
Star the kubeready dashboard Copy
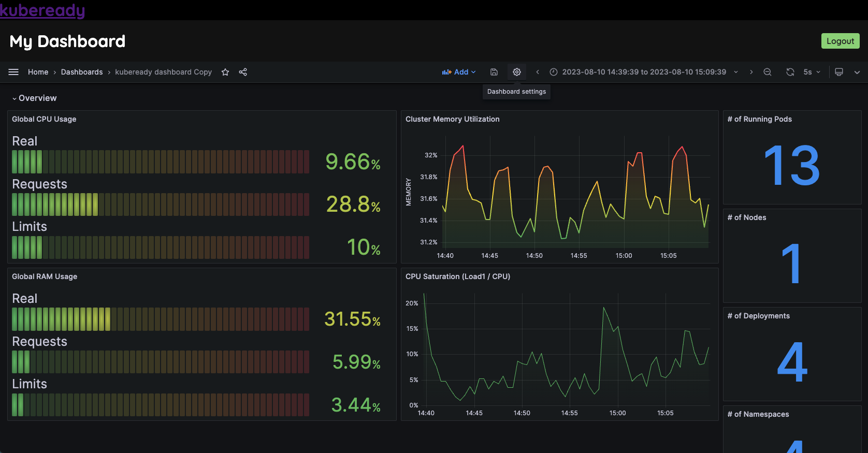(x=225, y=72)
